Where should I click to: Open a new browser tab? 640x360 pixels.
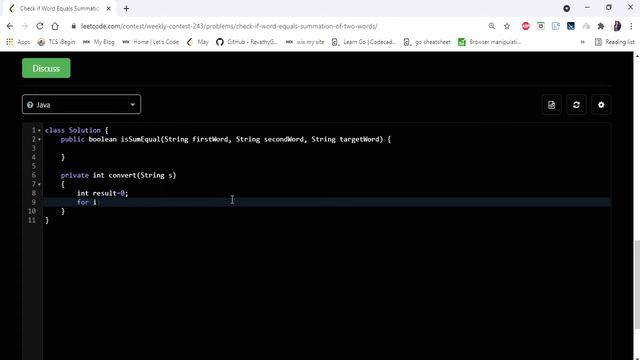(126, 9)
